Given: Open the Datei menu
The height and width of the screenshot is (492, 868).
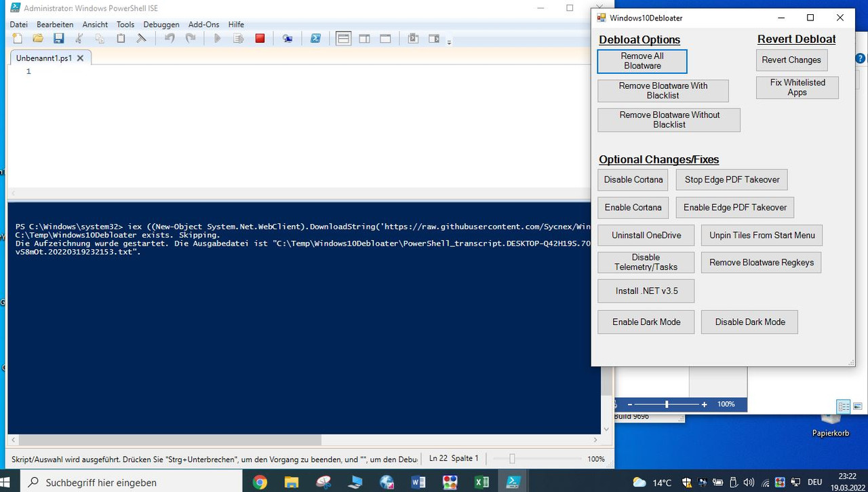Looking at the screenshot, I should (18, 24).
